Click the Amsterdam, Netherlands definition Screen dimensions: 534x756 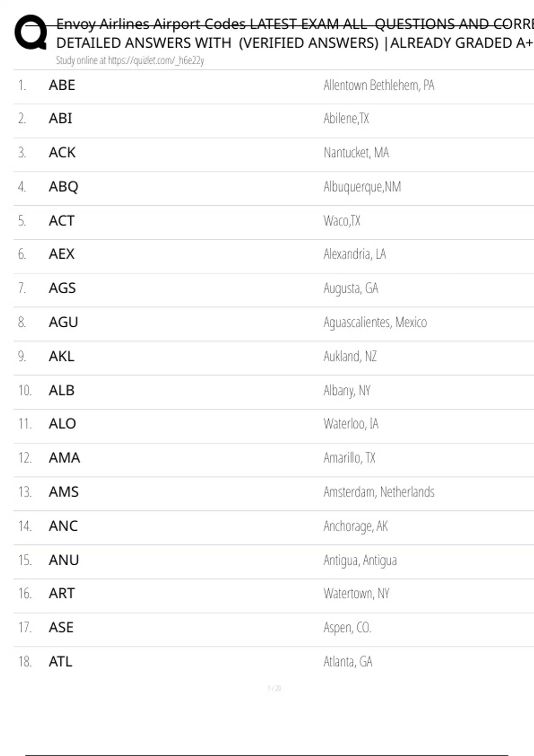pyautogui.click(x=379, y=492)
